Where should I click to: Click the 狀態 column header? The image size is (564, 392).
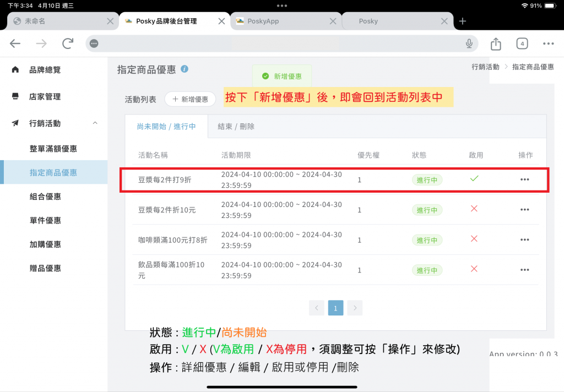click(x=419, y=155)
